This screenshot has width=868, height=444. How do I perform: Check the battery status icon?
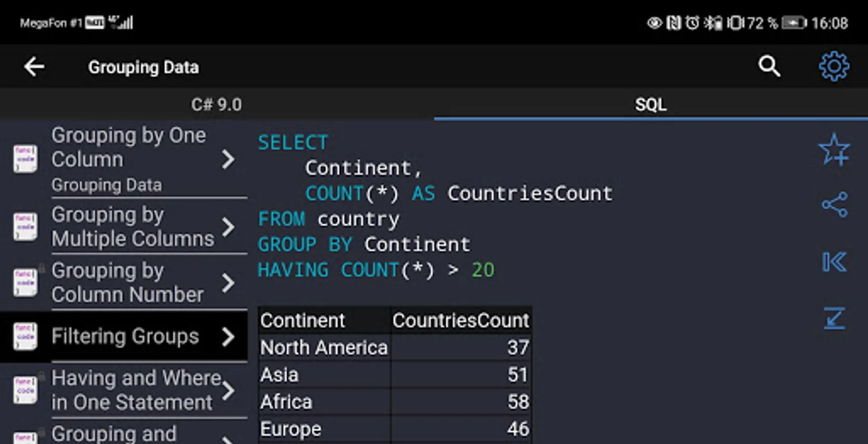pos(794,23)
